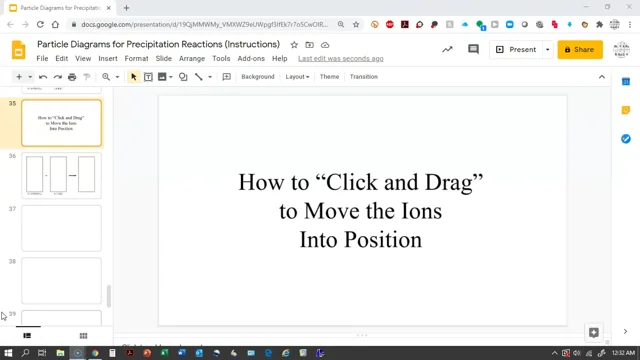Check the cloud save status icon
Image resolution: width=640 pixels, height=360 pixels.
(325, 45)
